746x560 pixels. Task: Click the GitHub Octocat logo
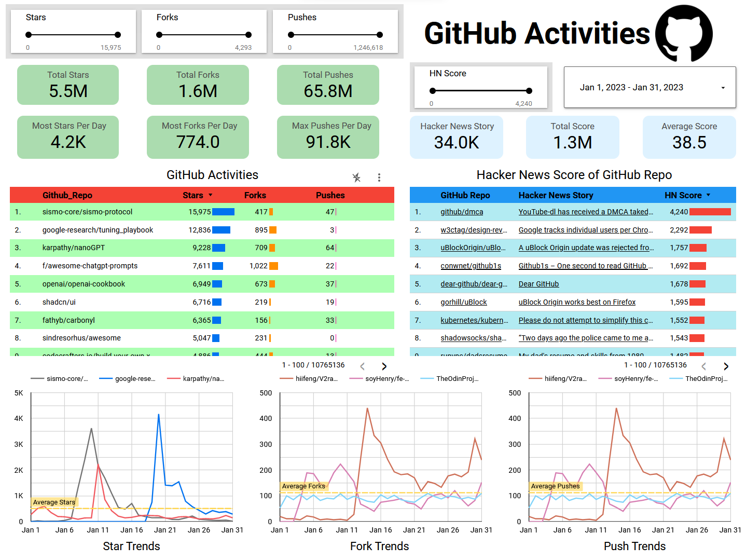[684, 33]
